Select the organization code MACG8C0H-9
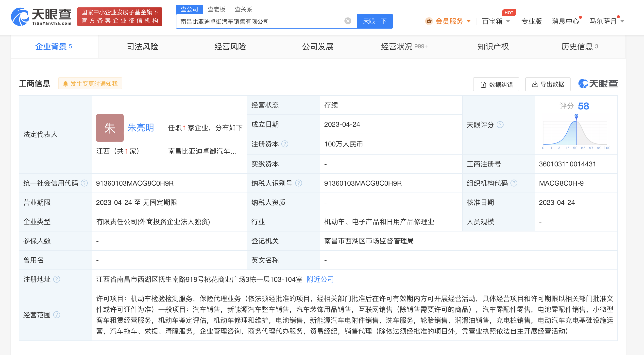Viewport: 644px width, 355px height. (x=561, y=183)
